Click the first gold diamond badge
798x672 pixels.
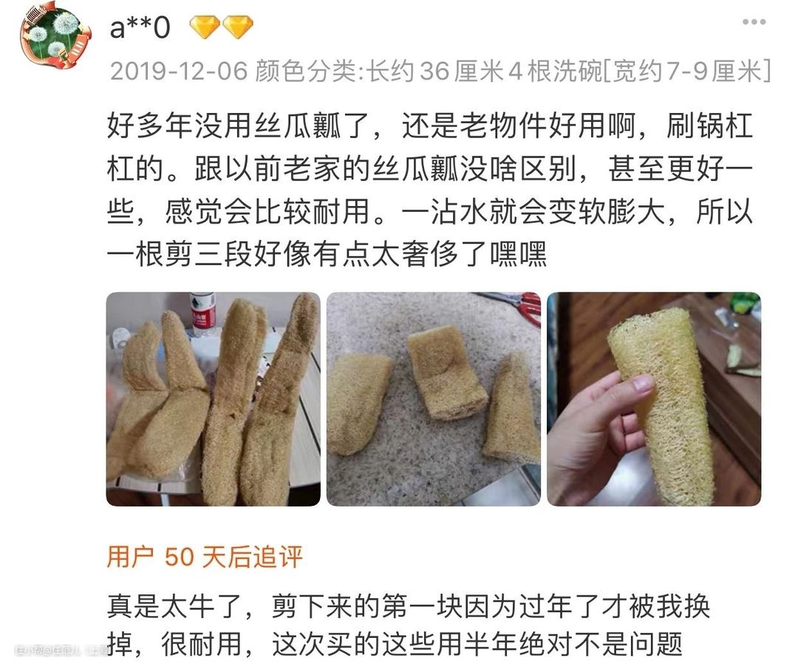tap(205, 27)
